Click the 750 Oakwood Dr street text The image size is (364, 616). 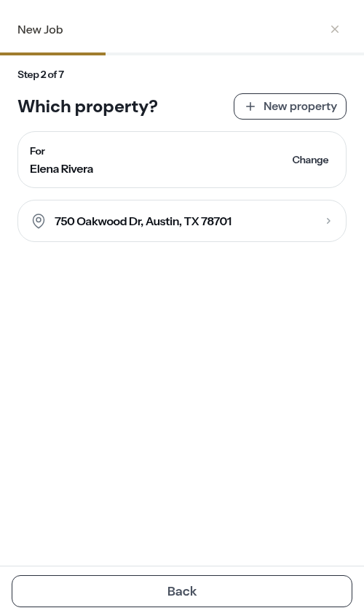98,222
